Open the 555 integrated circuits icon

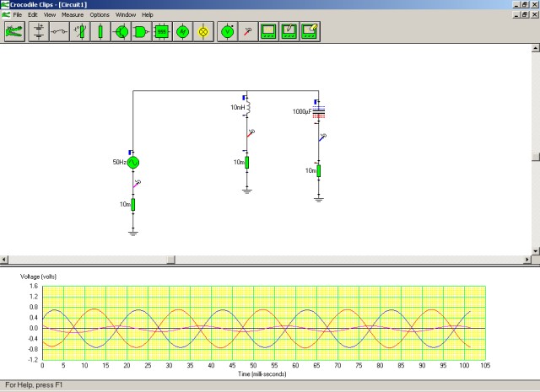(x=162, y=32)
